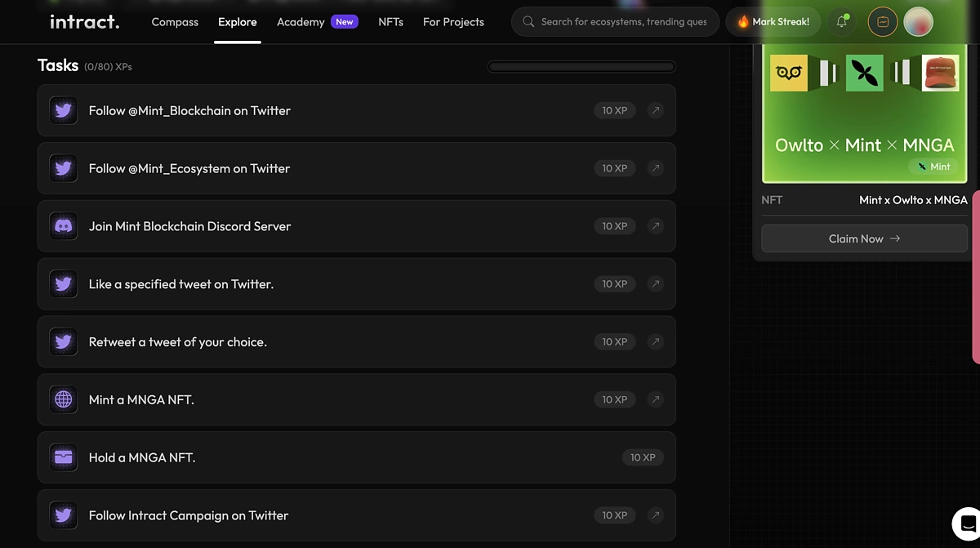
Task: Click the 'Mint x Owlto x MNGA' NFT name
Action: [913, 200]
